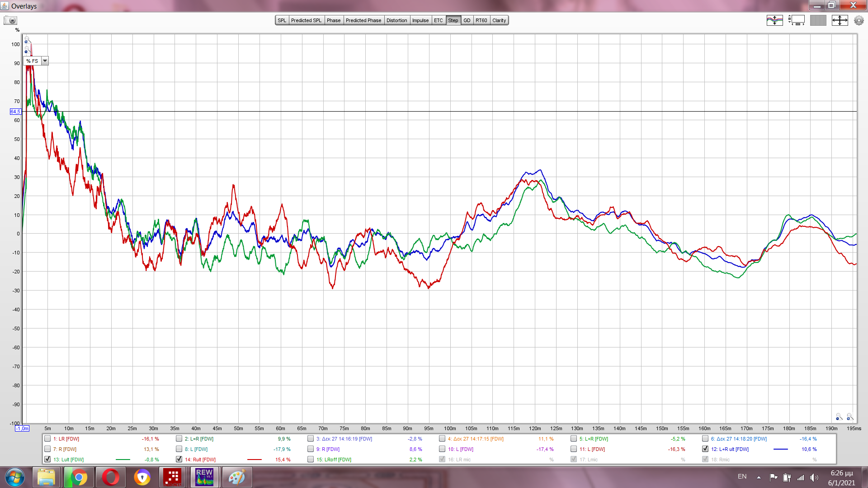Disable trace 13: Lult [FDW]
Viewport: 868px width, 488px height.
(47, 459)
